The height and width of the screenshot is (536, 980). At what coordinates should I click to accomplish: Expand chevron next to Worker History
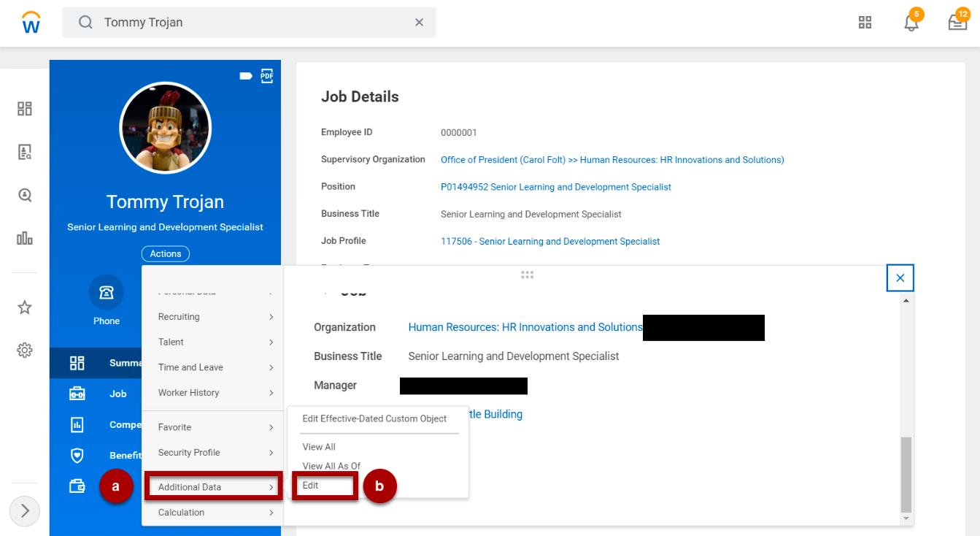point(271,392)
